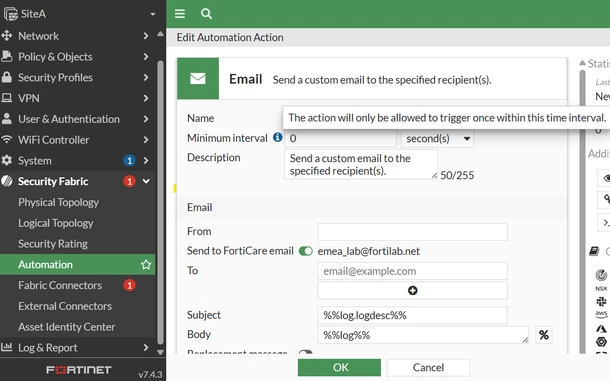Expand the VPN chevron
This screenshot has height=381, width=610.
pyautogui.click(x=146, y=98)
